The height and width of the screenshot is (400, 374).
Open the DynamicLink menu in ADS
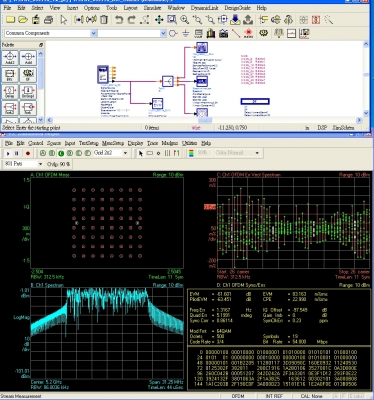point(204,8)
